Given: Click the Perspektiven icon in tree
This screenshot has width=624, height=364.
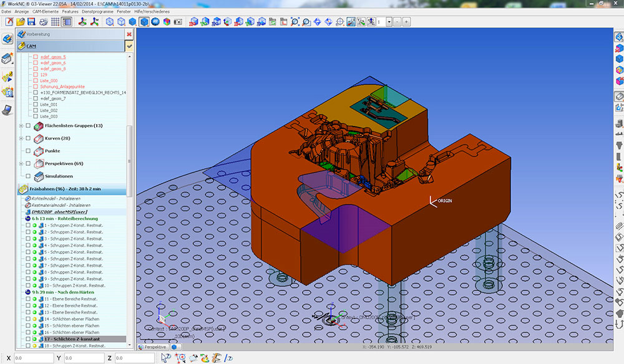Looking at the screenshot, I should (39, 164).
